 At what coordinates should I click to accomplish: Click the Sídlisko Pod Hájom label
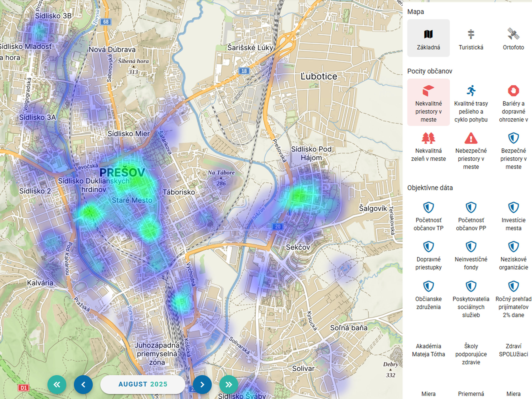tap(312, 153)
